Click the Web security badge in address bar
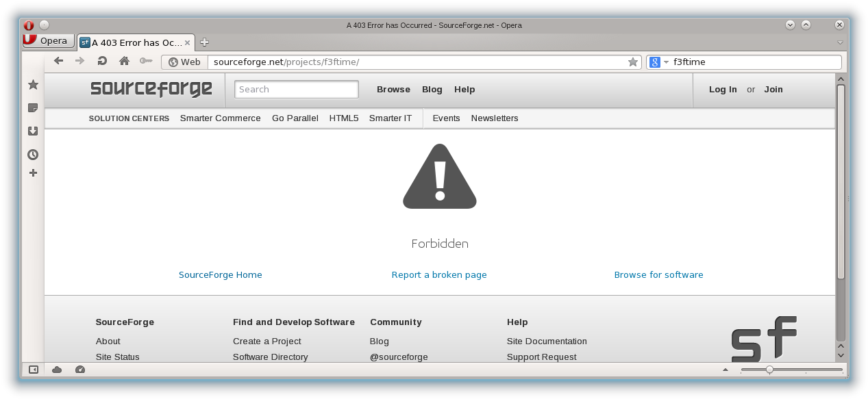The width and height of the screenshot is (868, 399). pos(185,62)
